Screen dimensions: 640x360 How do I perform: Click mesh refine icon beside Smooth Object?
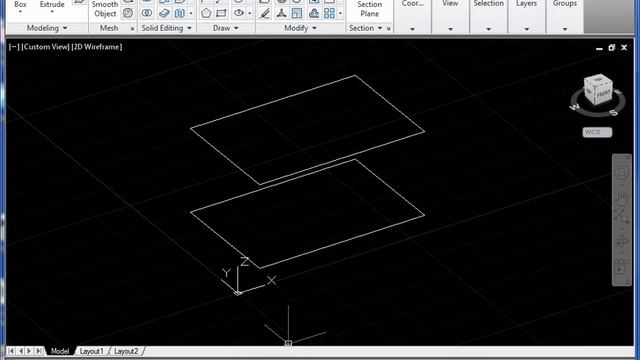coord(128,13)
